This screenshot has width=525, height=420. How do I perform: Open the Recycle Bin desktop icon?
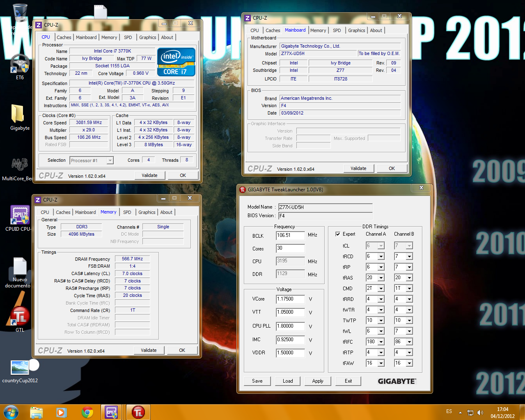click(20, 12)
